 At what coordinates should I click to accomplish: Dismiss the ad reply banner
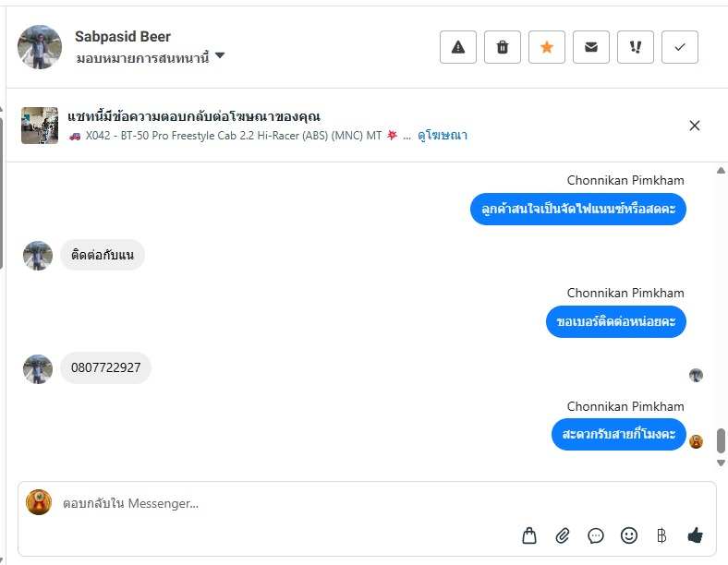[695, 126]
